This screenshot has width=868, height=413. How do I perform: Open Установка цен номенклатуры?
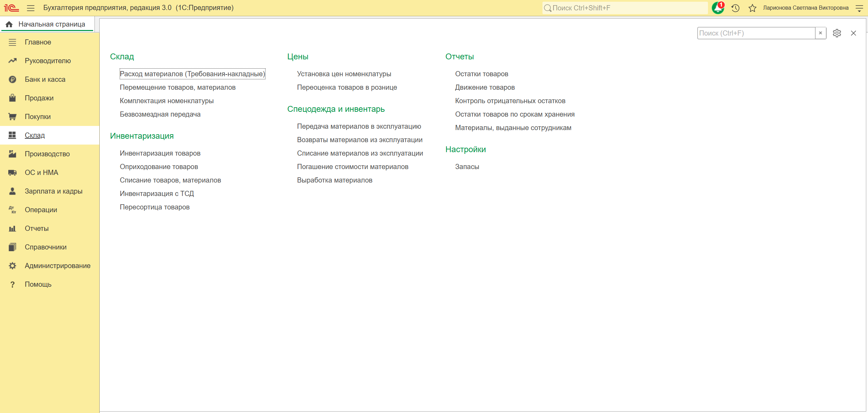(344, 74)
